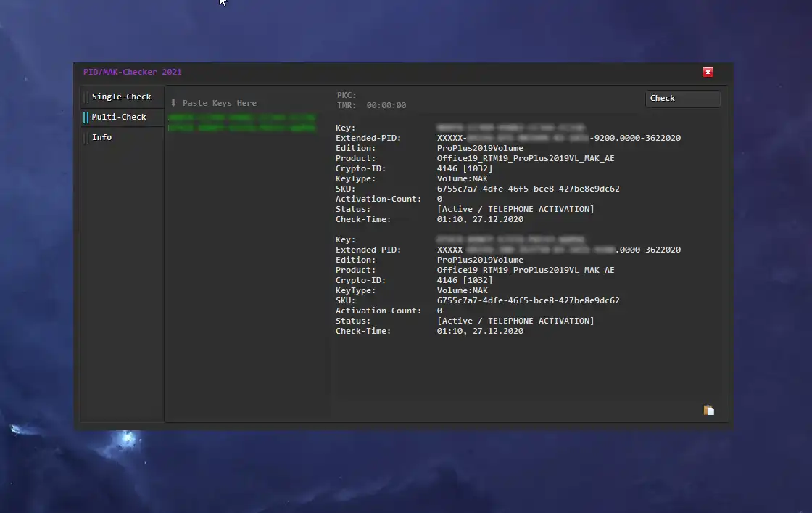This screenshot has width=812, height=513.
Task: Click the second Activation-Count value 0
Action: [439, 311]
